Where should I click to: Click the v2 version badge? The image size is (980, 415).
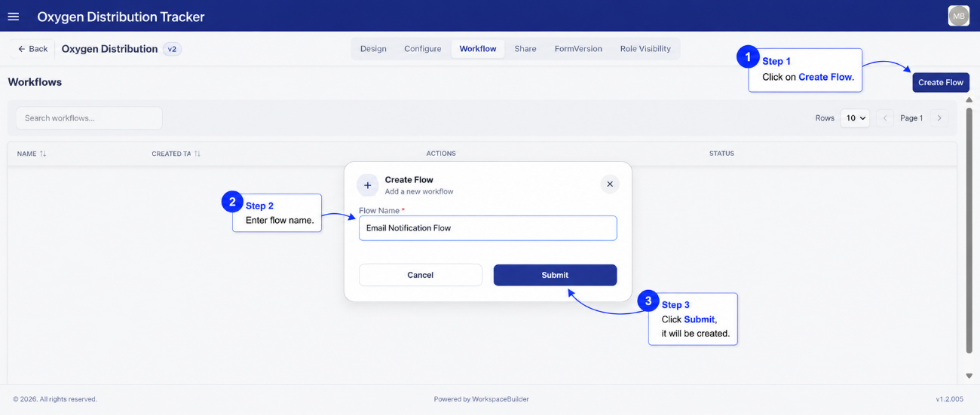point(172,49)
